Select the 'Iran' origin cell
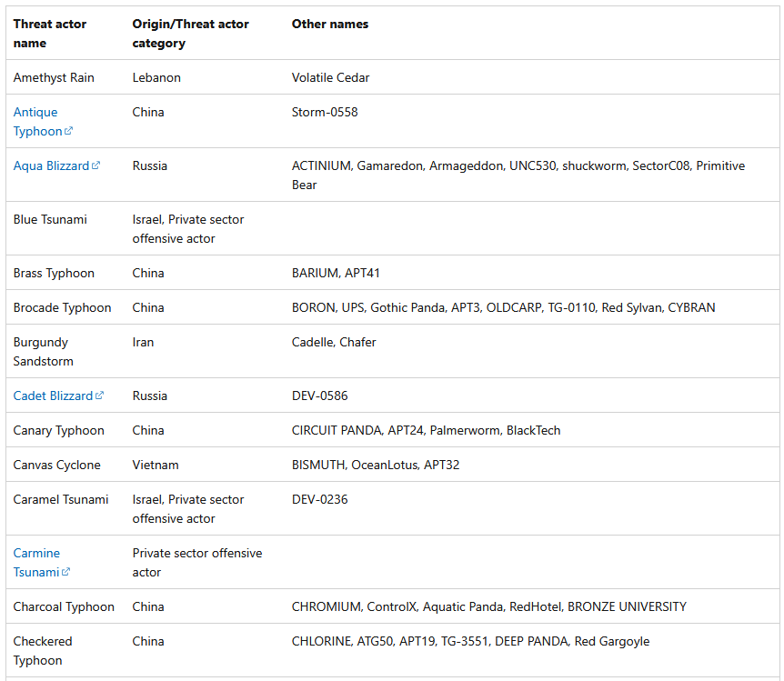This screenshot has height=681, width=784. click(x=143, y=342)
